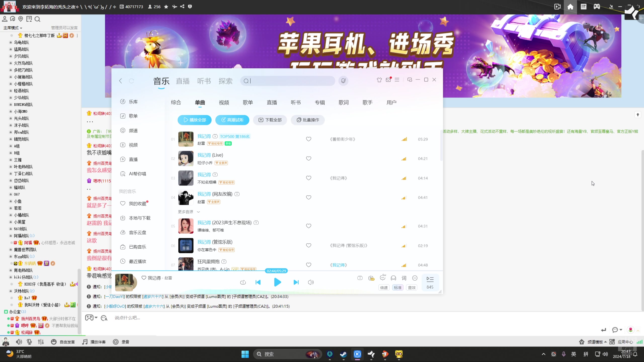Open AI帮你唱 feature

[133, 174]
